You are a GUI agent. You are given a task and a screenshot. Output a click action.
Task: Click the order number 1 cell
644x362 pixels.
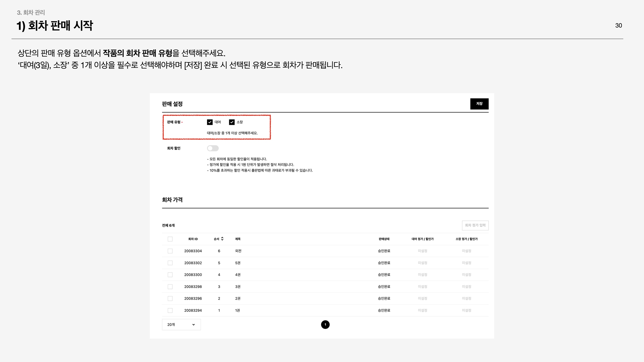coord(219,311)
